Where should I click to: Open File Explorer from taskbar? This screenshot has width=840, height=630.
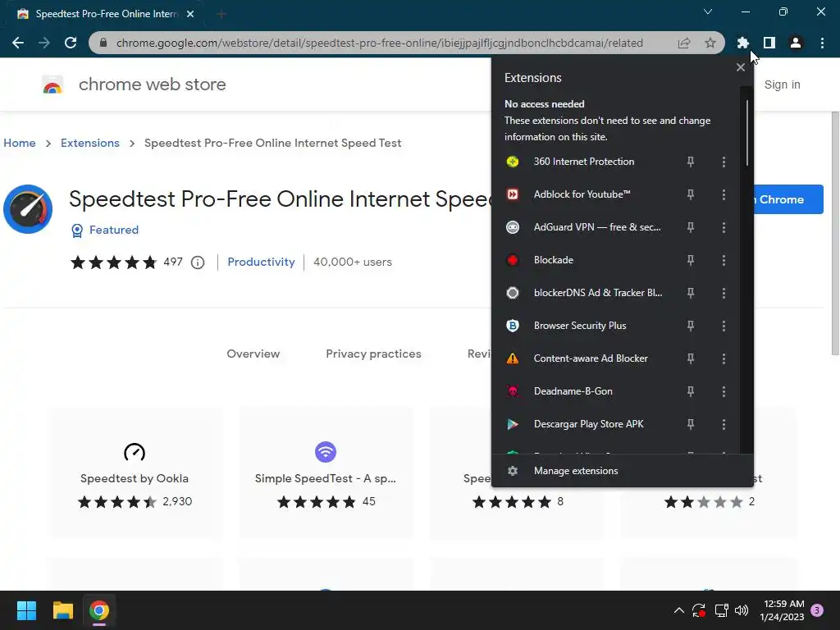click(62, 610)
